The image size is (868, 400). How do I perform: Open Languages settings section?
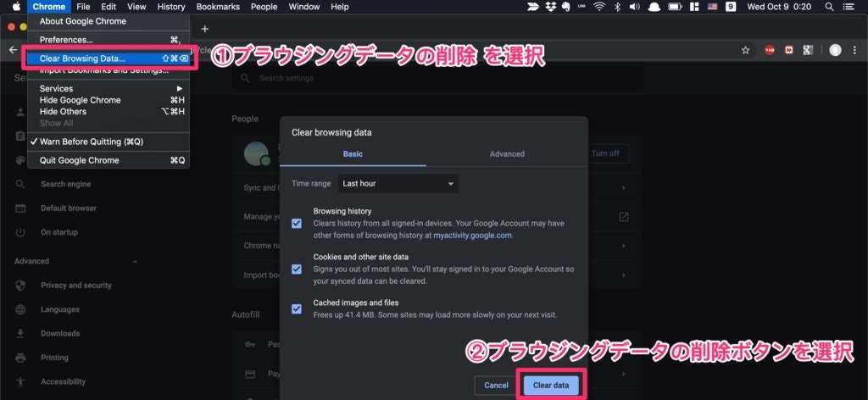tap(60, 309)
